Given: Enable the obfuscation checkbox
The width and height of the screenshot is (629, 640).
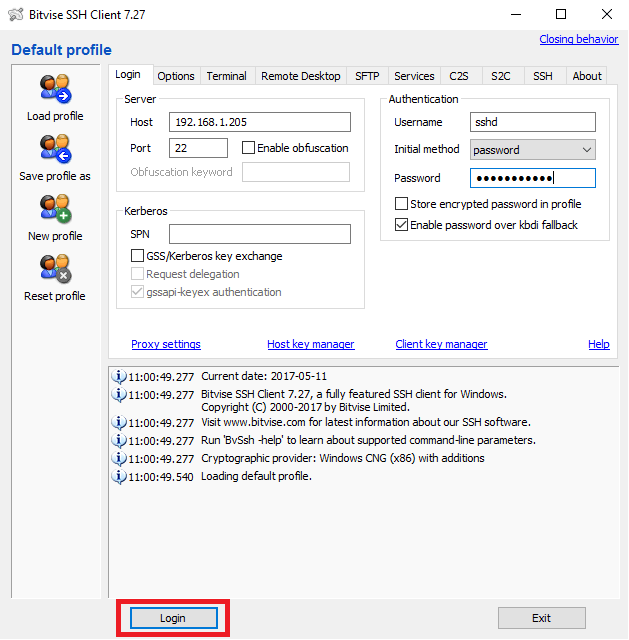Looking at the screenshot, I should (x=249, y=148).
